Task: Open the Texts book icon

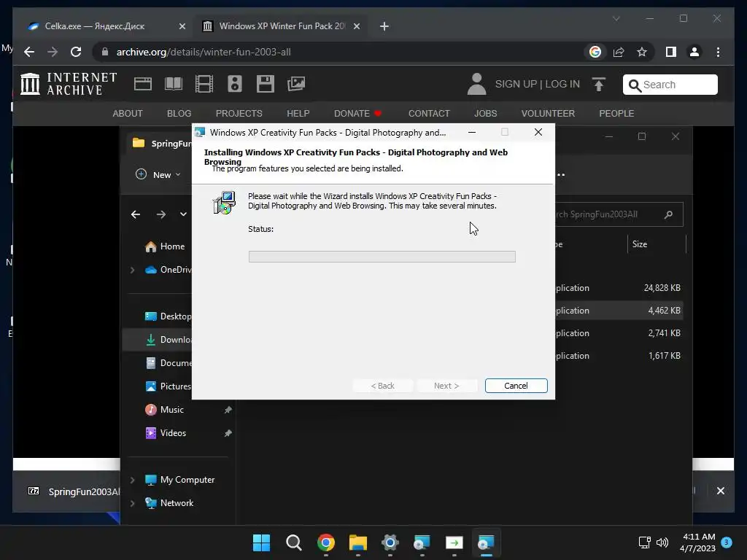Action: 174,84
